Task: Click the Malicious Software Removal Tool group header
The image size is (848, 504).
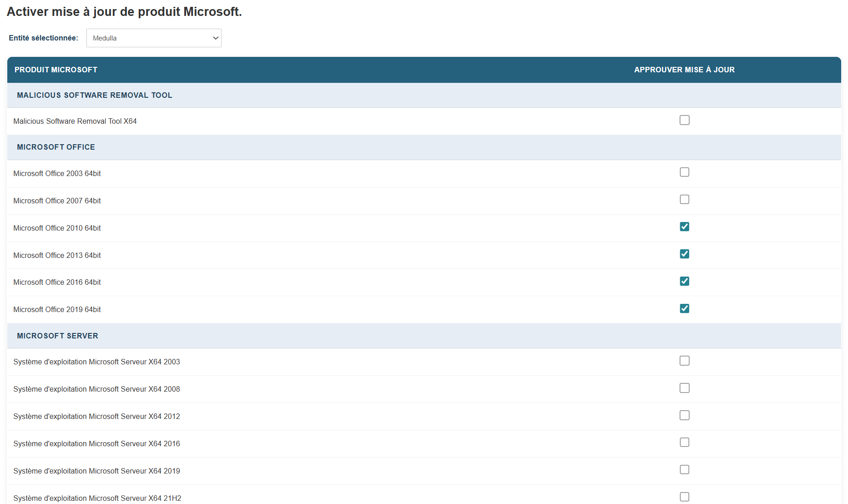Action: click(x=95, y=96)
